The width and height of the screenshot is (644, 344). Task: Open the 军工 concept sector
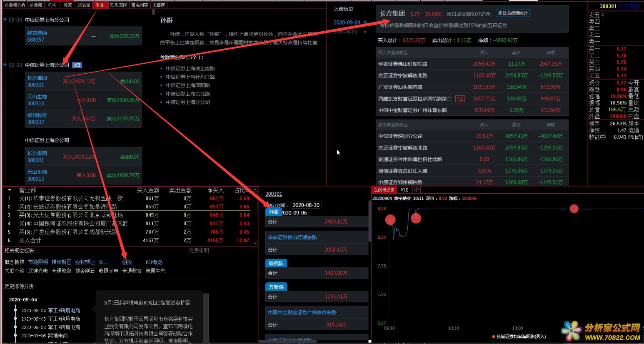coord(103,262)
